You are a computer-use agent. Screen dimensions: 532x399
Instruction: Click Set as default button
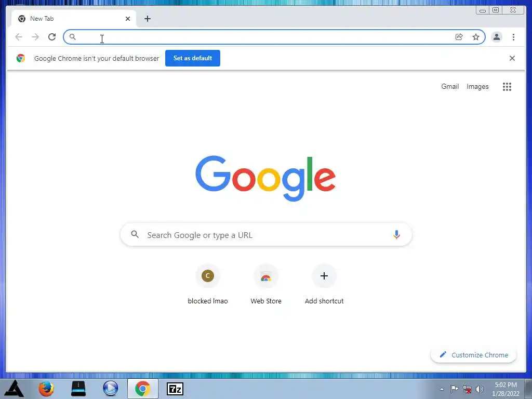tap(193, 58)
